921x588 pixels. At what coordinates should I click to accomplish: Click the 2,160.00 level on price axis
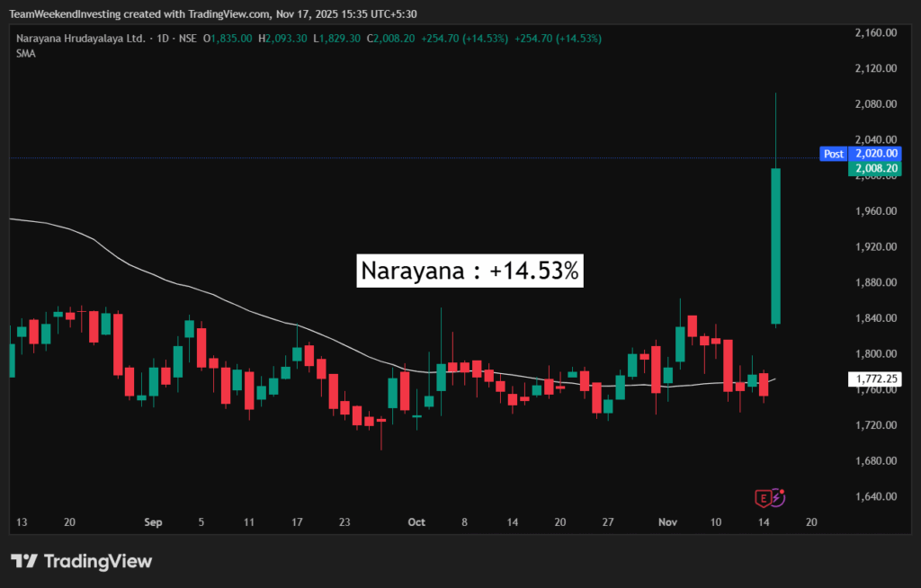(874, 32)
